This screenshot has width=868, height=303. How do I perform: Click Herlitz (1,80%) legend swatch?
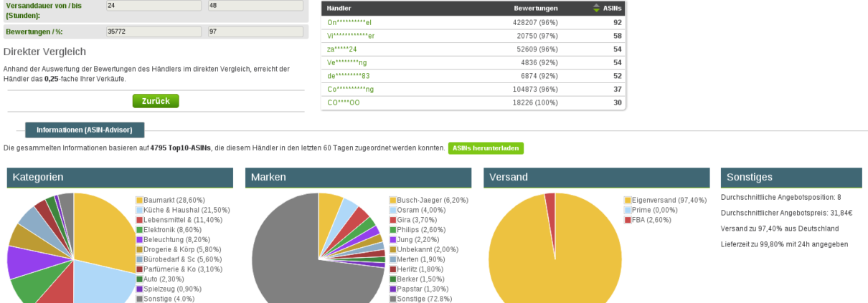[x=392, y=269]
